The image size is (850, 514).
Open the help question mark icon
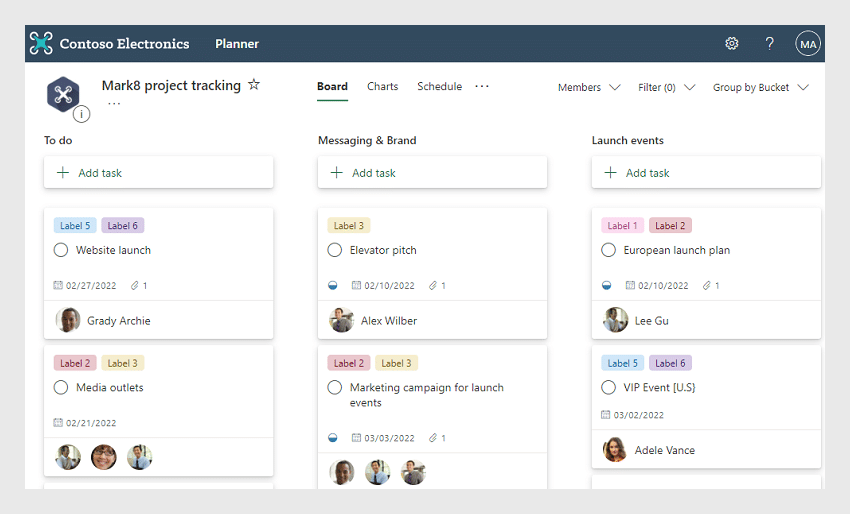(x=769, y=43)
